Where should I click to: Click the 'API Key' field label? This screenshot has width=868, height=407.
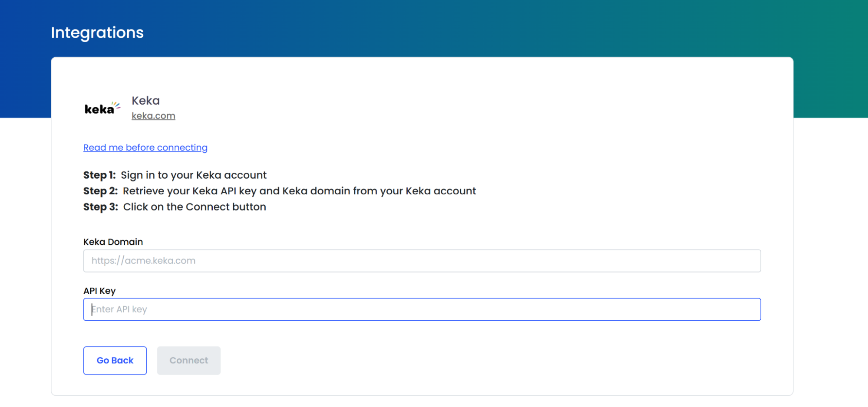pos(99,291)
